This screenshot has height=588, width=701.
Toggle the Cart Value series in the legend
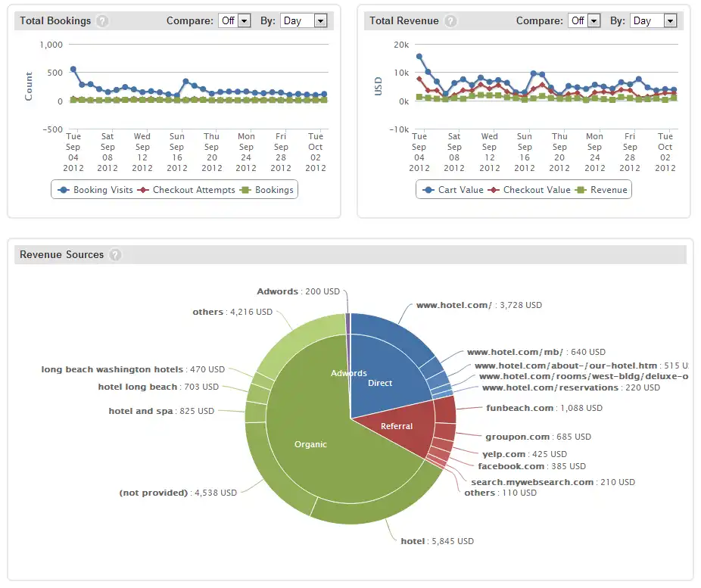click(x=453, y=190)
